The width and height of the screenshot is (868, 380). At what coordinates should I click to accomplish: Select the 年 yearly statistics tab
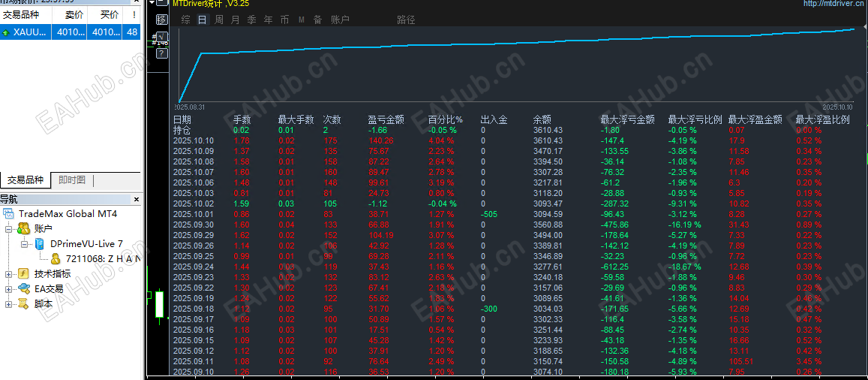click(x=269, y=20)
